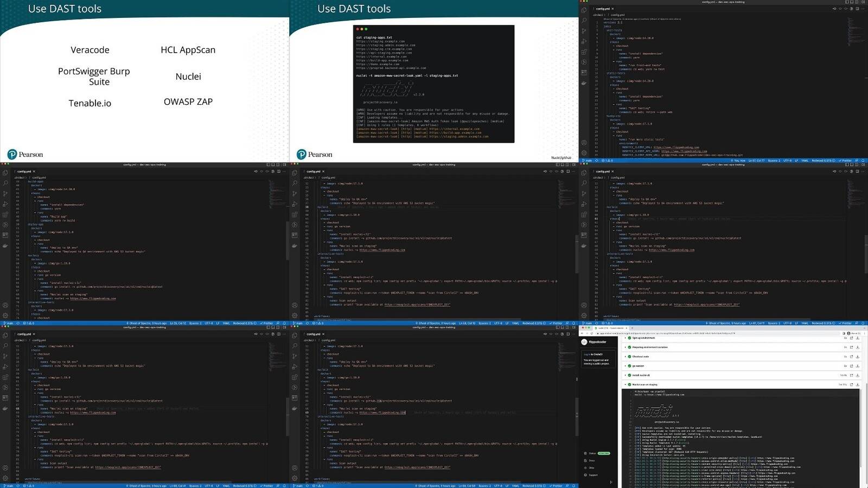Open Extensions in VS Code window showing version 2.1
Screen dimensions: 868x488
[584, 52]
